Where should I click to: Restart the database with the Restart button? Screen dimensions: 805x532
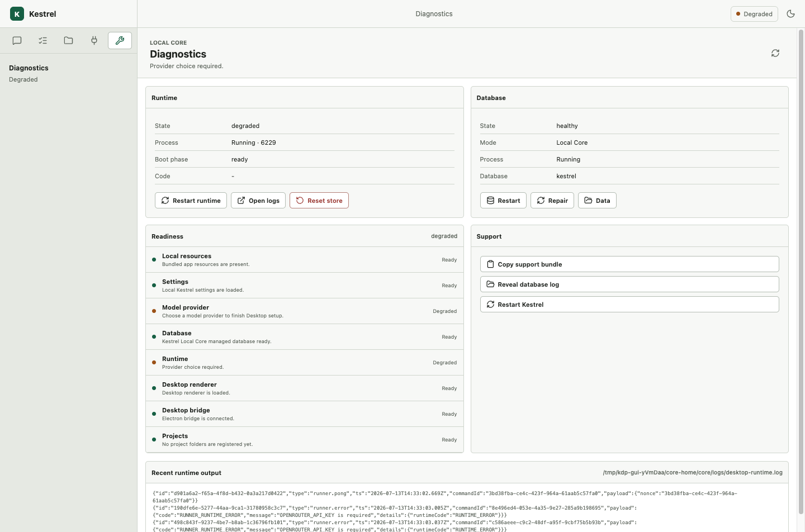[503, 201]
